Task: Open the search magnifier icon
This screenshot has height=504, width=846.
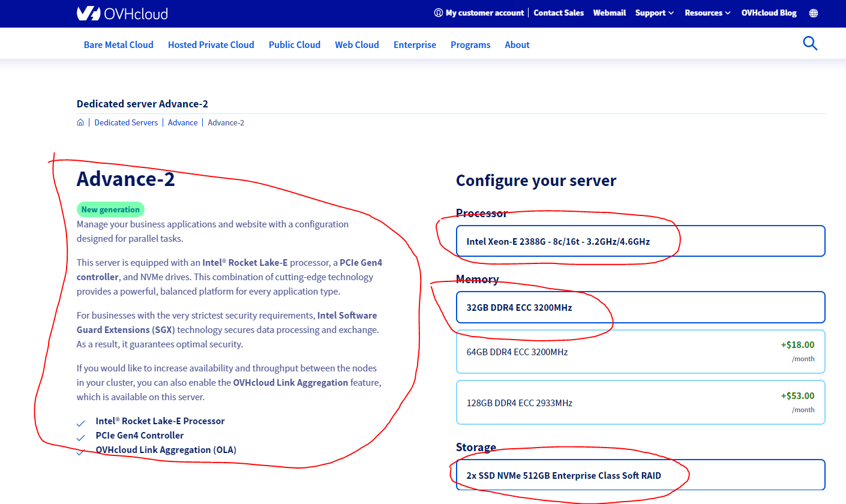Action: [x=810, y=43]
